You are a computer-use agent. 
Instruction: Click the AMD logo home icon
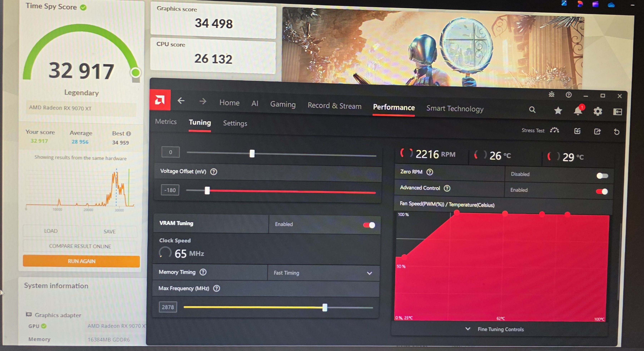[160, 100]
